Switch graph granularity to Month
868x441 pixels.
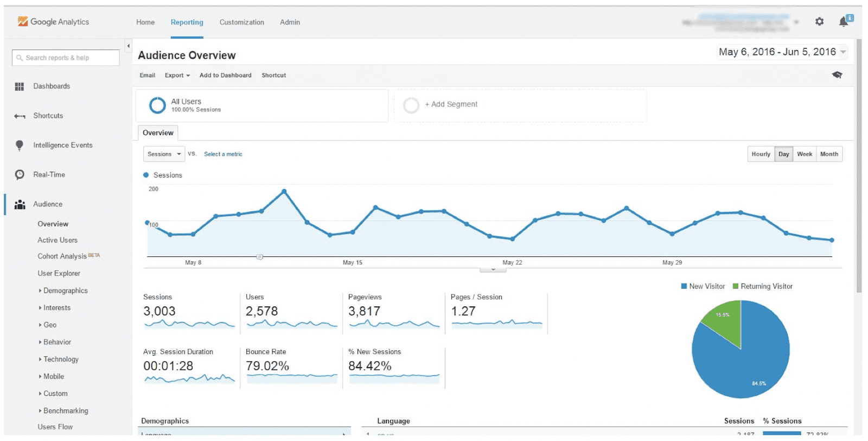coord(829,154)
